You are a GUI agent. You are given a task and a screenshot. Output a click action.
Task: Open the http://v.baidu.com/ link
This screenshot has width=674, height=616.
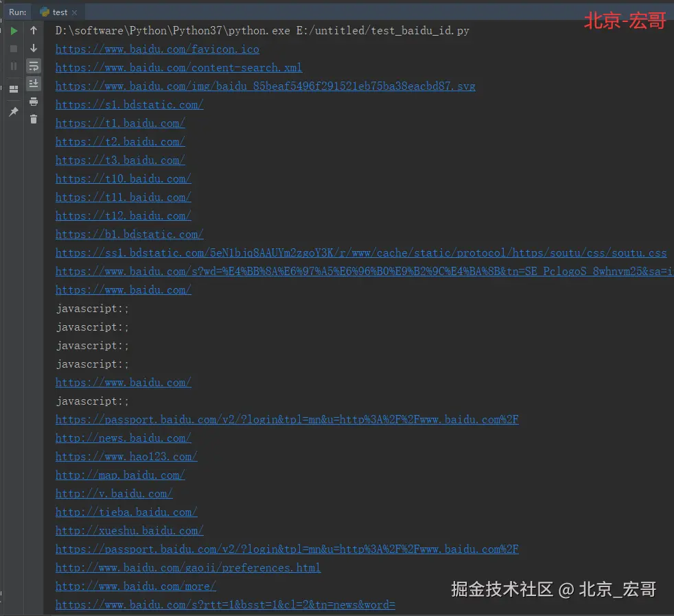pyautogui.click(x=114, y=494)
